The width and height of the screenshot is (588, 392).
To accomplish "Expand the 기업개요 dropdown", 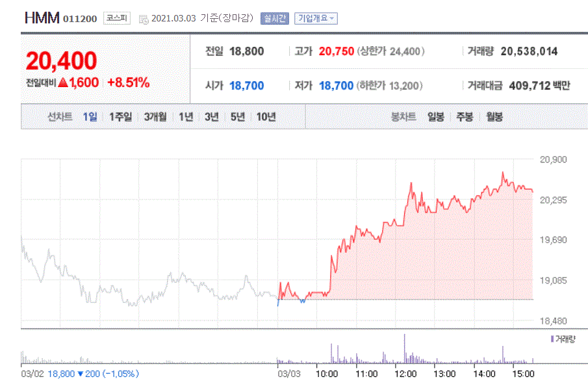I will pyautogui.click(x=316, y=18).
